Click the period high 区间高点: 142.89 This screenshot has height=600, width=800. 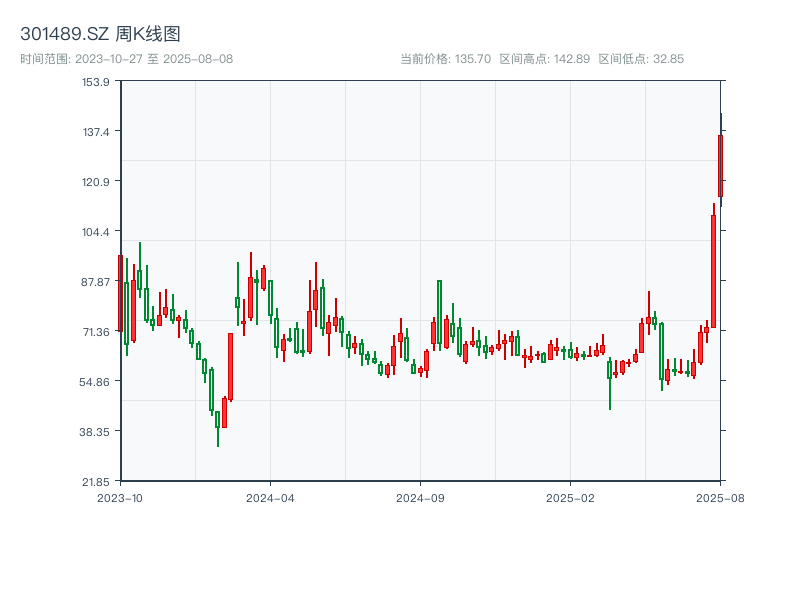pos(544,59)
